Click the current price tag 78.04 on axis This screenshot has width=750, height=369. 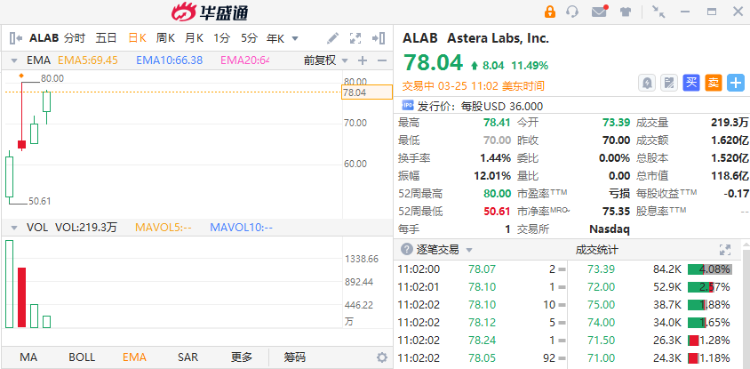tap(366, 92)
